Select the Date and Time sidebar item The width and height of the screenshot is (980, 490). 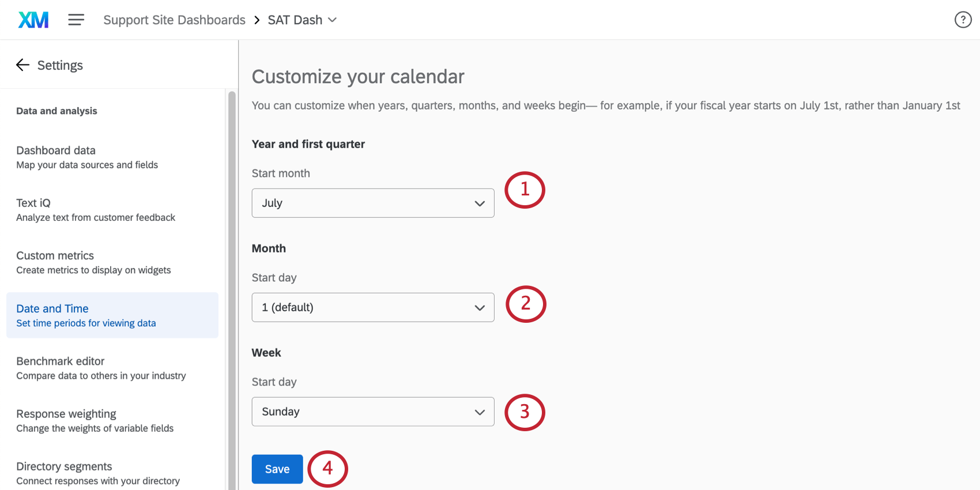(52, 308)
